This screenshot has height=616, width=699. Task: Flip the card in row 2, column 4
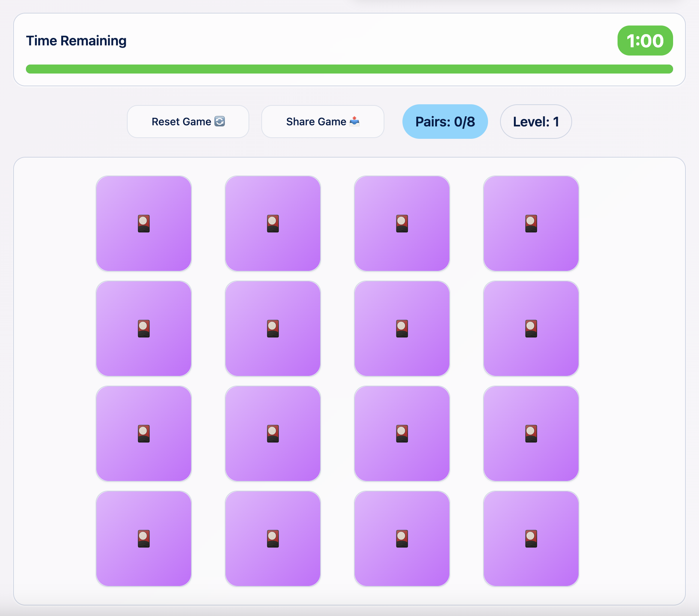click(x=531, y=329)
